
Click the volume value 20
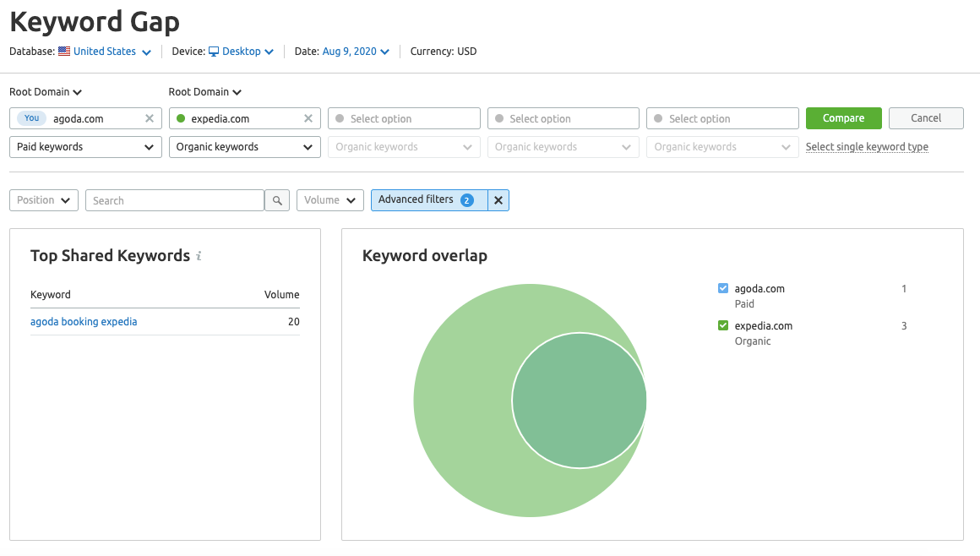point(294,321)
